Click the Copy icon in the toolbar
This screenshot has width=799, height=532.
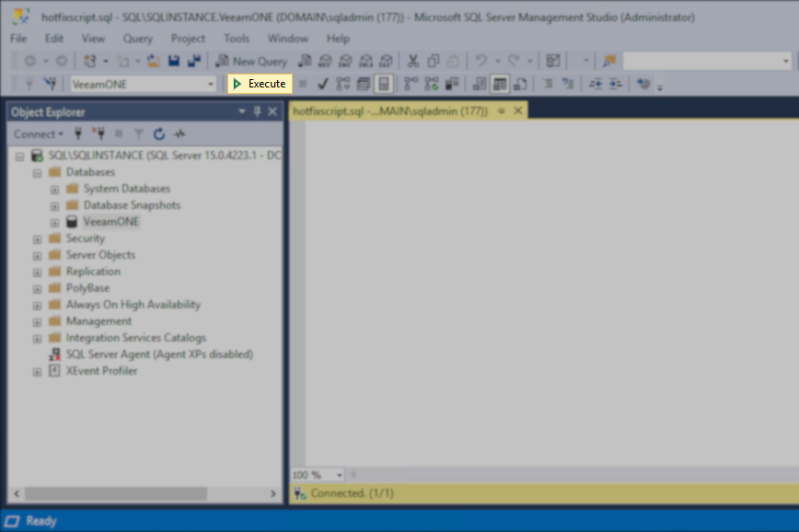434,61
